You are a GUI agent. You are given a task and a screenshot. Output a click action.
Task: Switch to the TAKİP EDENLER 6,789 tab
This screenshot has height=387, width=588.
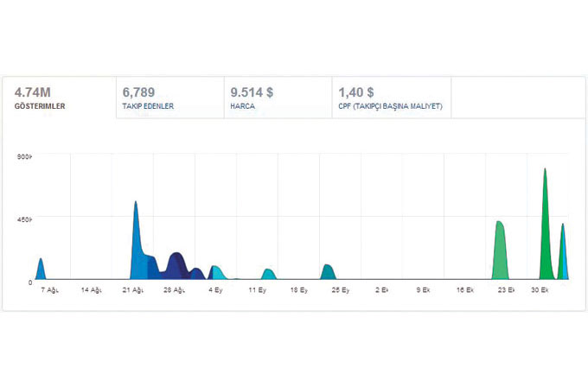click(170, 98)
